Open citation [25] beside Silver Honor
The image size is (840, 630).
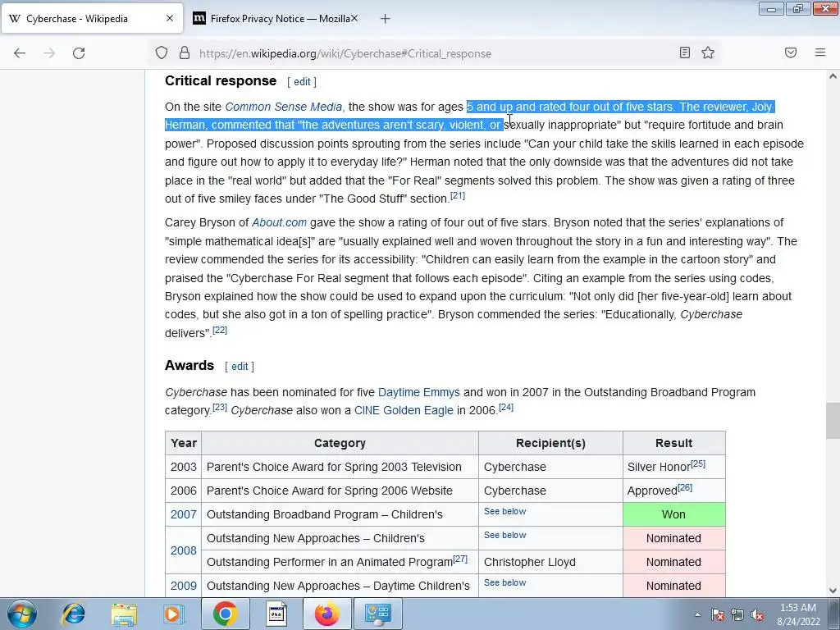click(698, 463)
